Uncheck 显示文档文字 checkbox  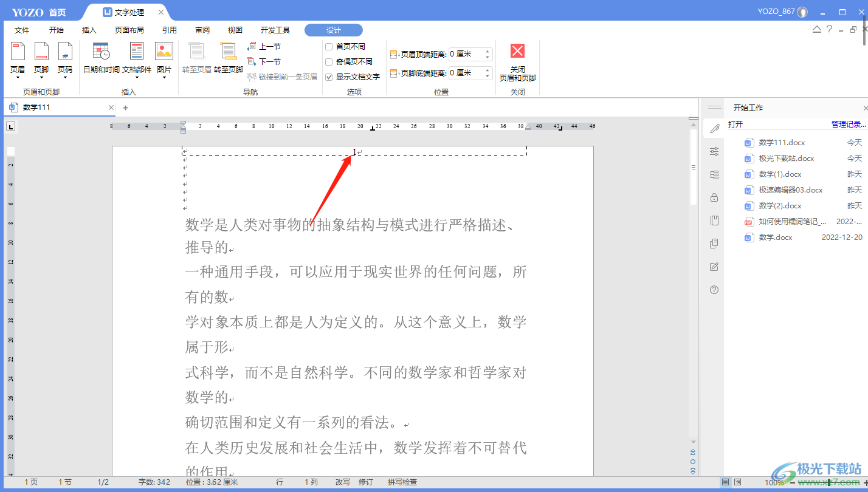329,77
